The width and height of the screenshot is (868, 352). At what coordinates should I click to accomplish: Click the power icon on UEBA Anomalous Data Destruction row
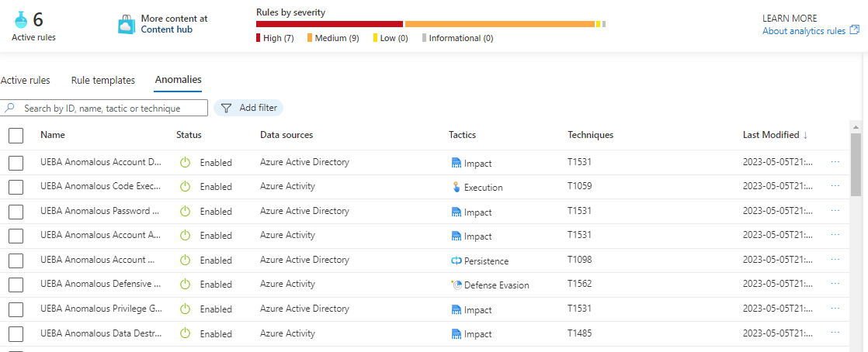point(185,333)
